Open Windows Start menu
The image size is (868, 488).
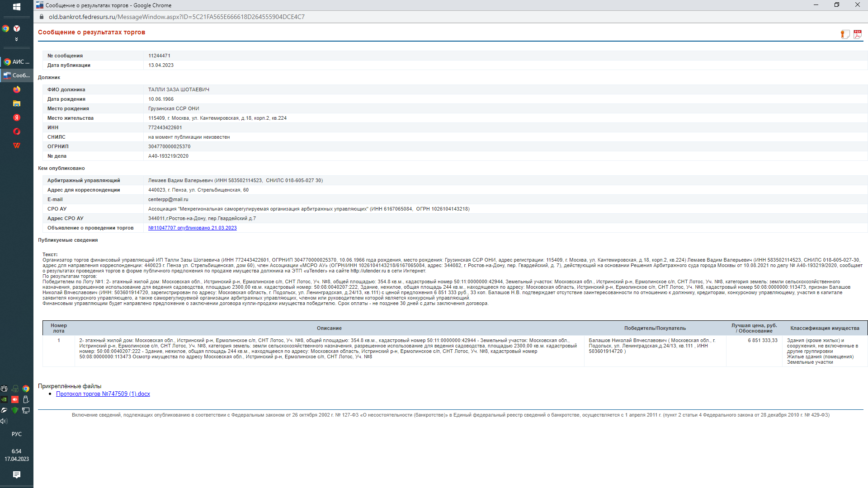coord(17,7)
